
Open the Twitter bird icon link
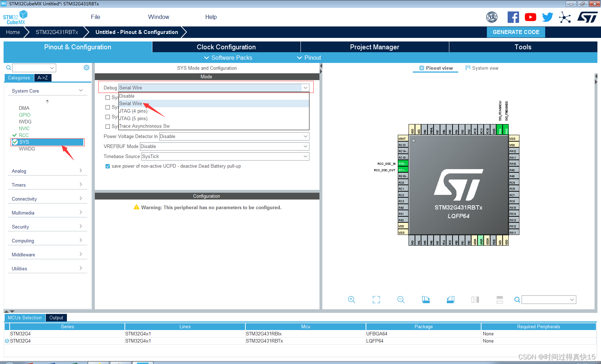point(547,17)
